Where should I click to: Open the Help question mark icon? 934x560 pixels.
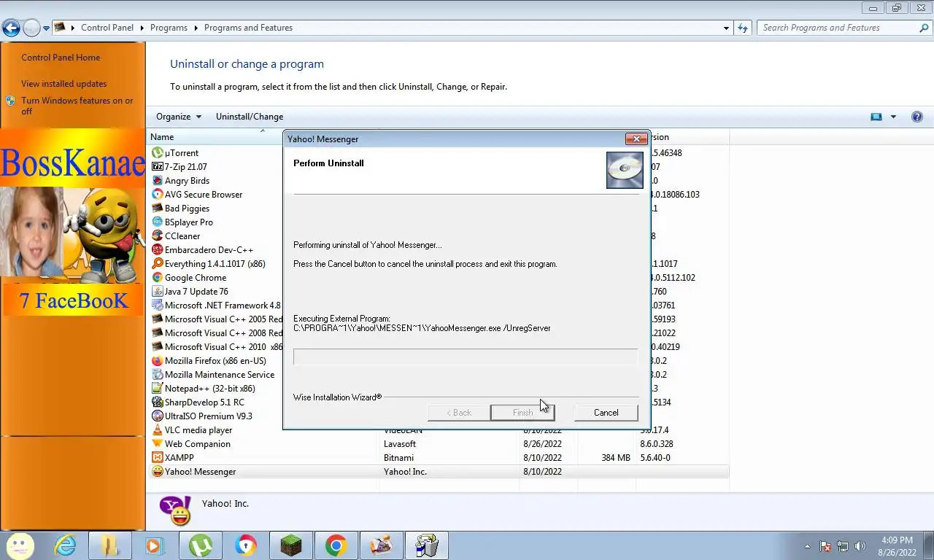[x=917, y=117]
